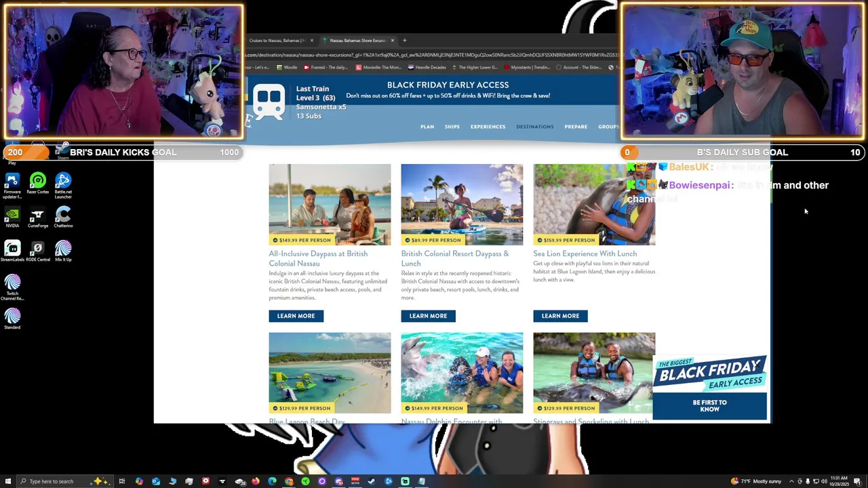868x488 pixels.
Task: Click the Stingrays and Snorkeling photo
Action: (593, 373)
